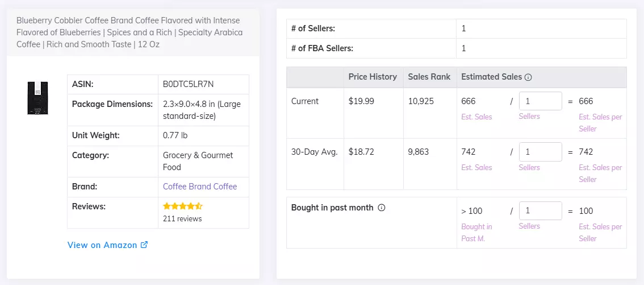Click the 30-Day Avg. price $18.72
644x285 pixels.
click(361, 152)
